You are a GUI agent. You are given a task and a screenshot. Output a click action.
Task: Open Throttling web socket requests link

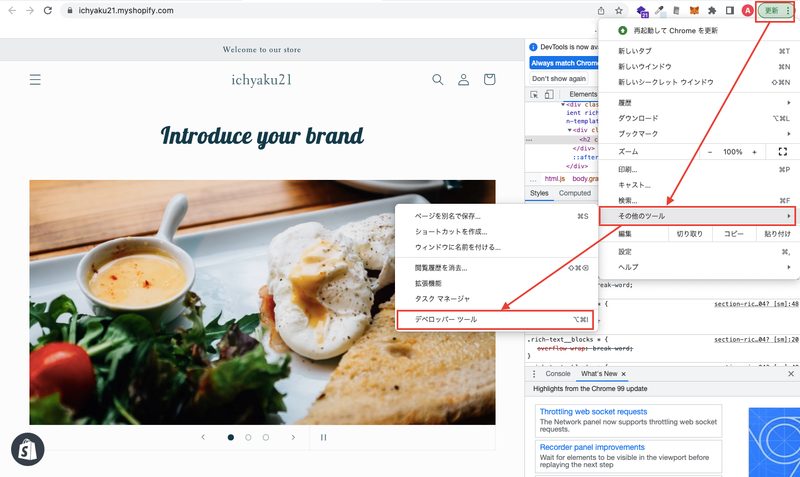point(593,412)
